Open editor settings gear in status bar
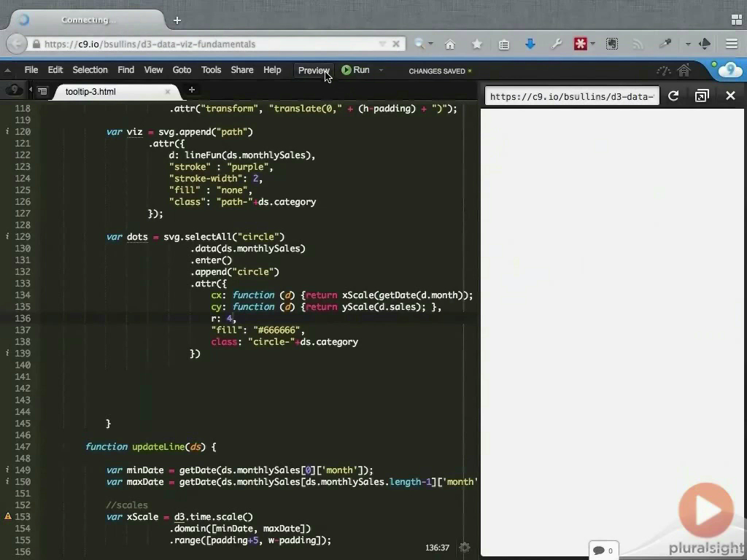Image resolution: width=747 pixels, height=560 pixels. [x=465, y=548]
